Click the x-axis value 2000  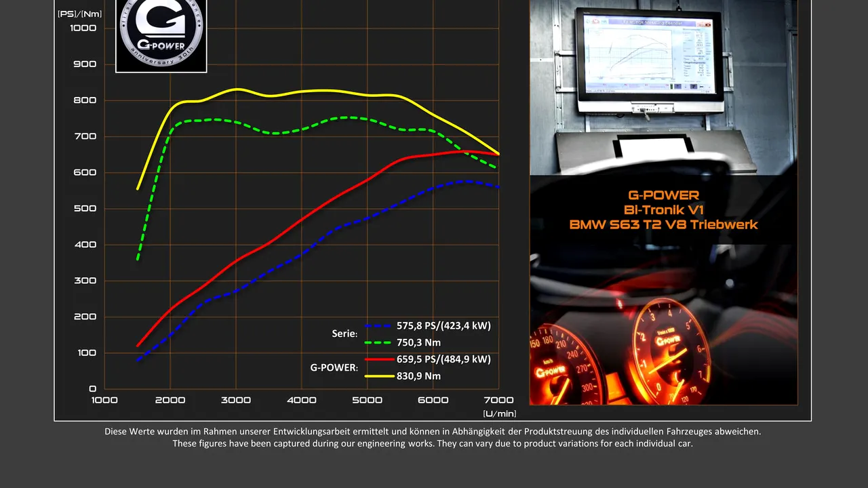coord(170,400)
